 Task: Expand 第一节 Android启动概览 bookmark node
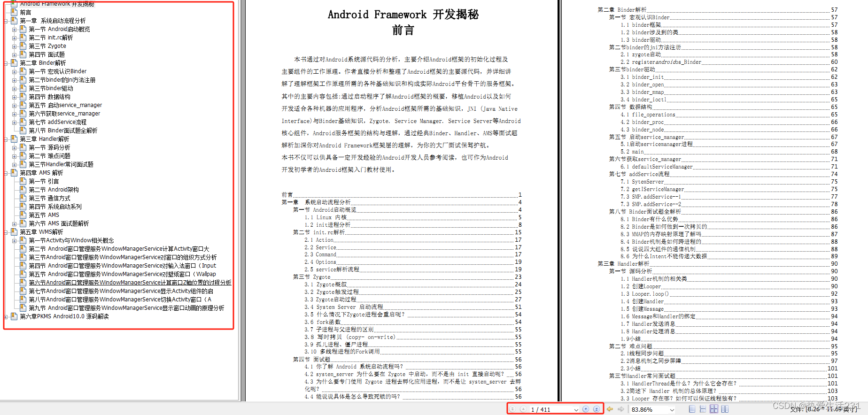click(15, 30)
